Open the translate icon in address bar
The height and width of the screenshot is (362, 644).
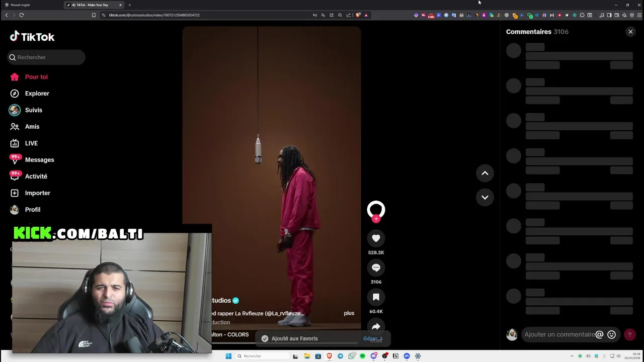323,15
